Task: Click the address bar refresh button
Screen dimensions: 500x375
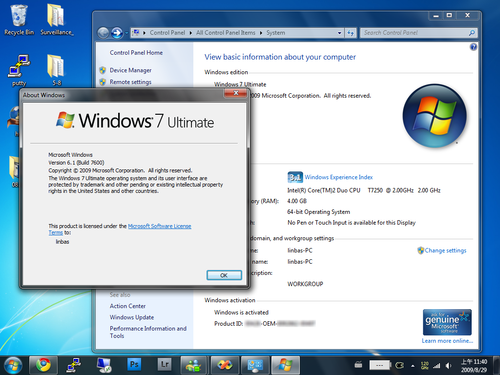Action: pos(350,33)
